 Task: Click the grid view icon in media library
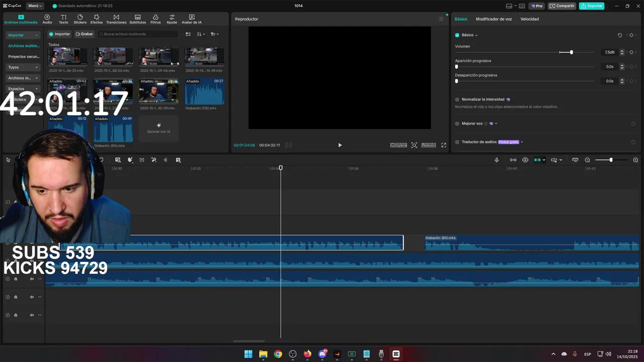[x=188, y=34]
